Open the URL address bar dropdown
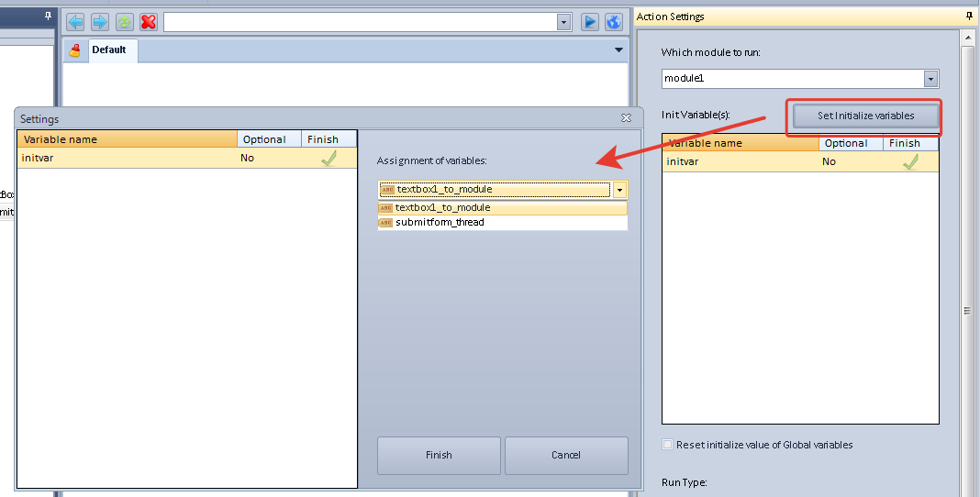Screen dimensions: 980x497 point(563,22)
